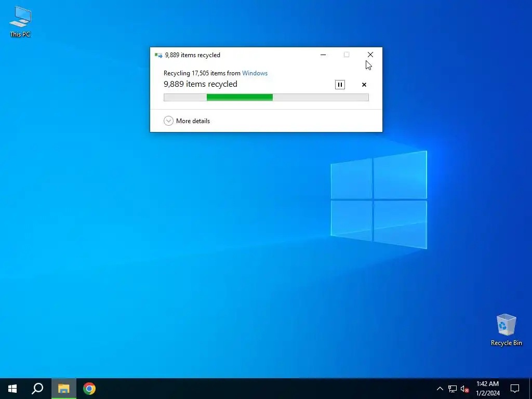Close the recycling progress dialog
This screenshot has width=532, height=399.
370,55
